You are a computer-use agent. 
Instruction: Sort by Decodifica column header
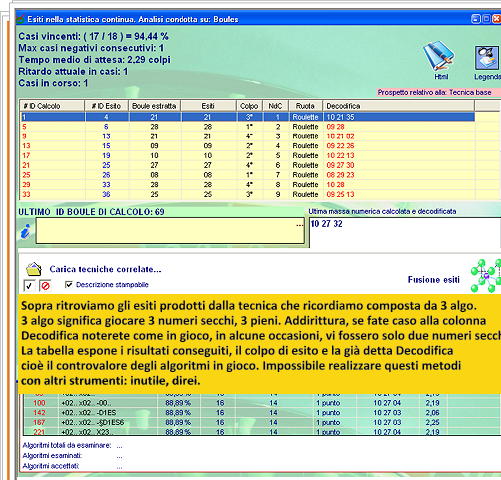tap(398, 106)
